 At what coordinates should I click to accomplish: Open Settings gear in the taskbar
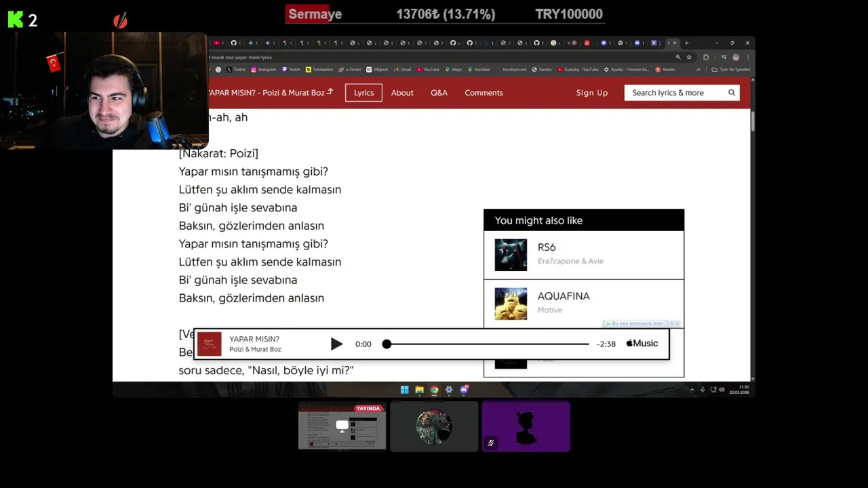(449, 390)
